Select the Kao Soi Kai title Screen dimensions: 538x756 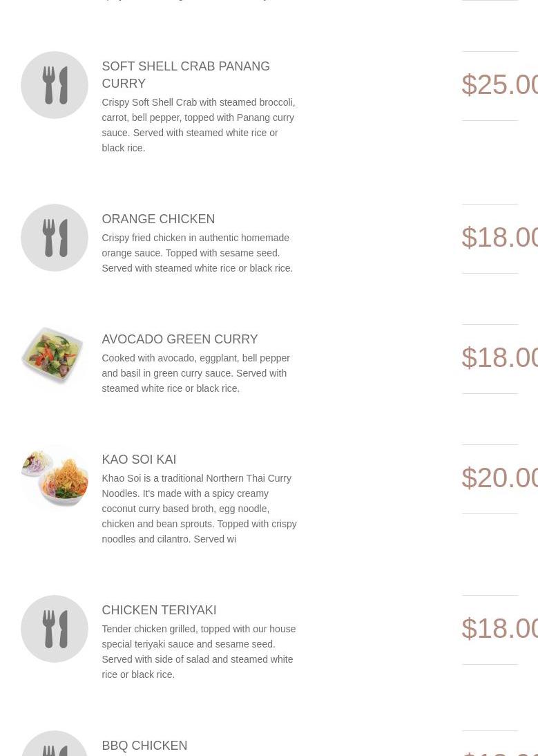point(139,460)
